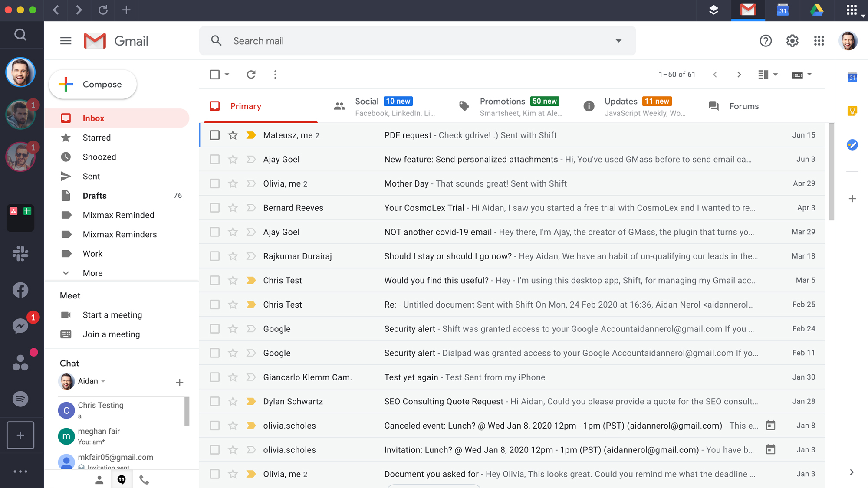The image size is (868, 488).
Task: Toggle star on Mateusz email
Action: coord(232,134)
